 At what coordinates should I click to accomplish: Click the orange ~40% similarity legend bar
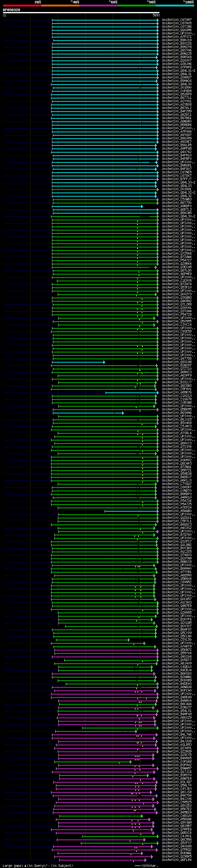[60, 6]
